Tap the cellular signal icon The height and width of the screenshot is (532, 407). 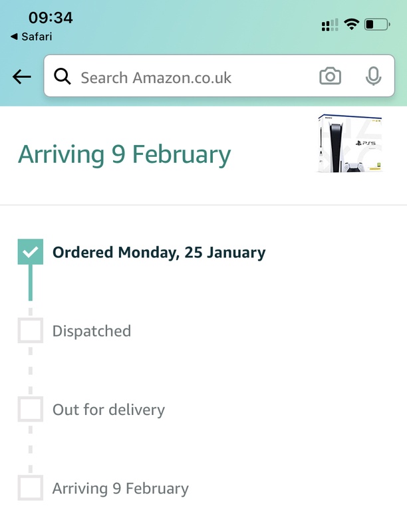(x=329, y=26)
